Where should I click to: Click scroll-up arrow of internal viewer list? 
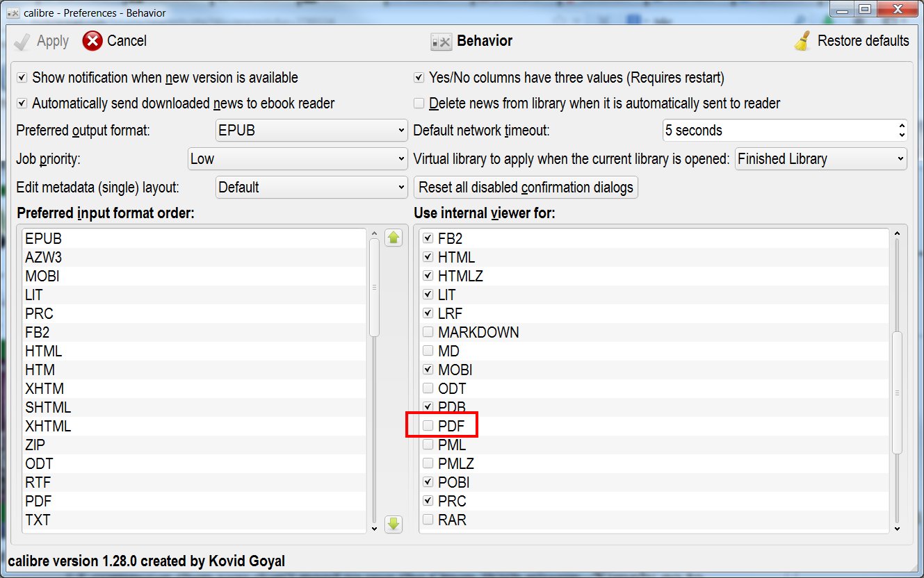pyautogui.click(x=897, y=234)
